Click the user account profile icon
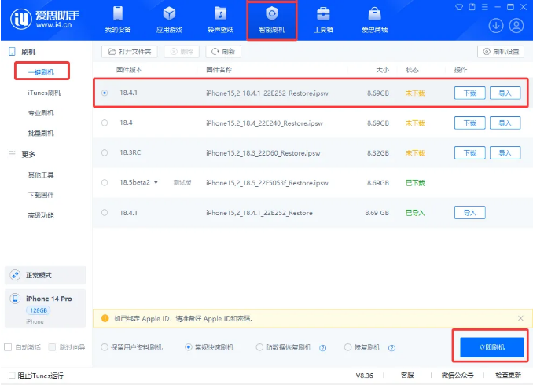 point(516,24)
